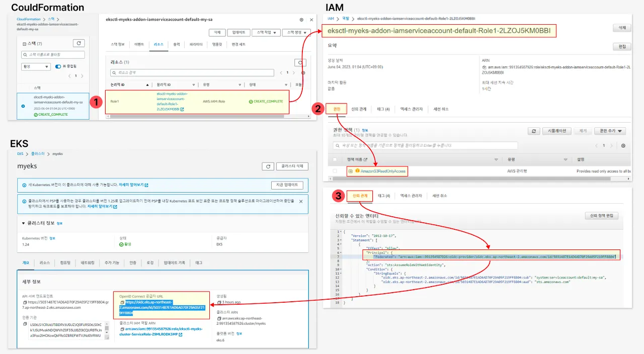
Task: Click the 업데이트 stack button
Action: [x=238, y=32]
